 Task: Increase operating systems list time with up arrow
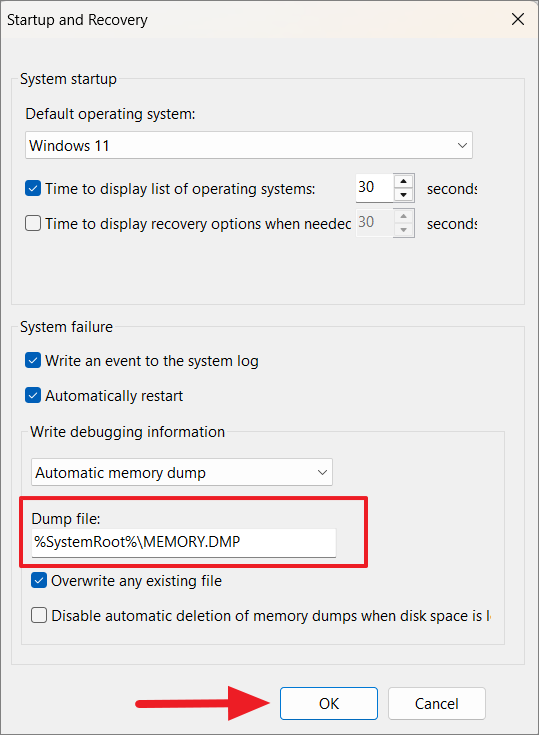tap(404, 181)
